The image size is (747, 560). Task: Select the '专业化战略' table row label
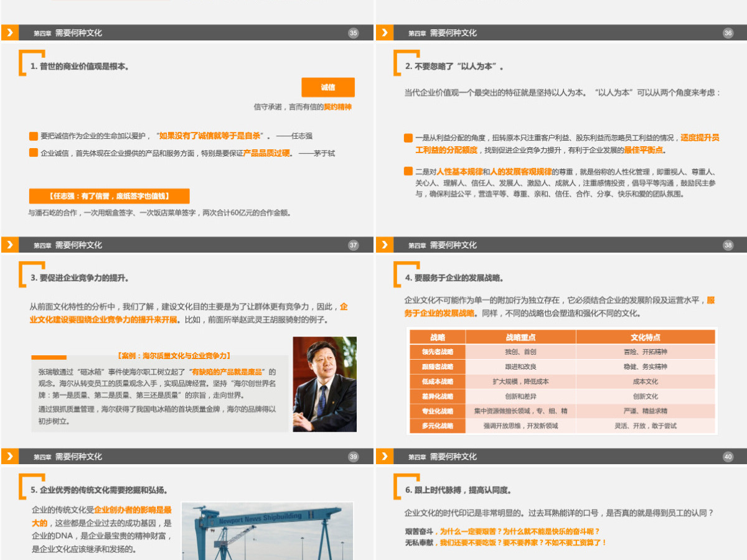click(x=438, y=411)
